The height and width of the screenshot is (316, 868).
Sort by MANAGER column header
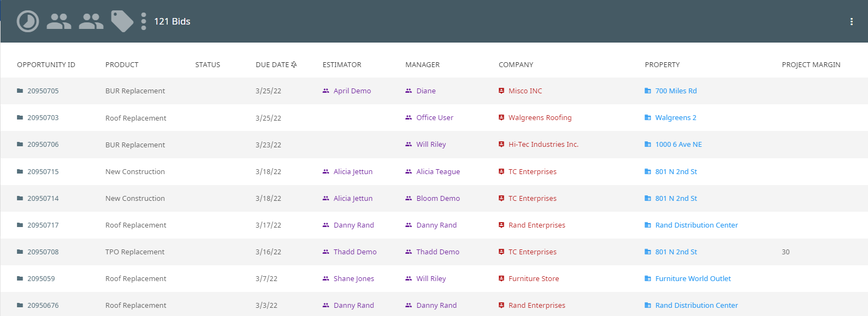422,64
